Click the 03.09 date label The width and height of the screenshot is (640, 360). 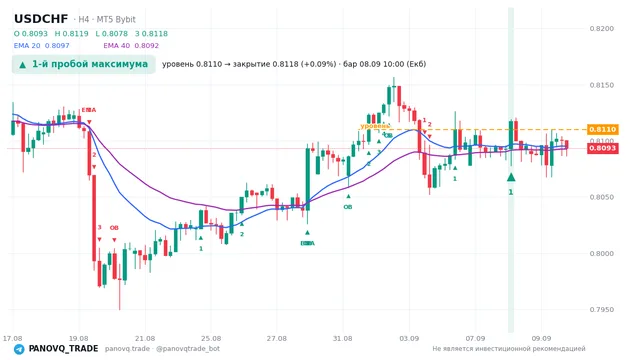point(409,338)
